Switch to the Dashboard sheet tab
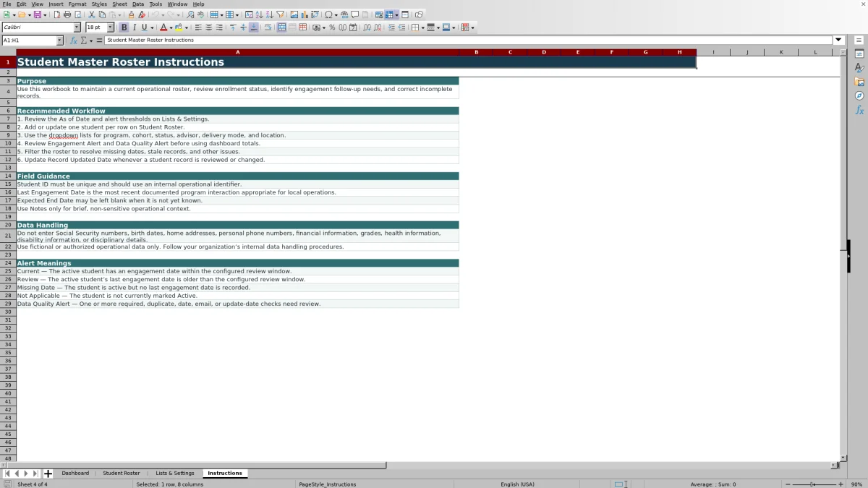Viewport: 868px width, 488px height. point(75,473)
